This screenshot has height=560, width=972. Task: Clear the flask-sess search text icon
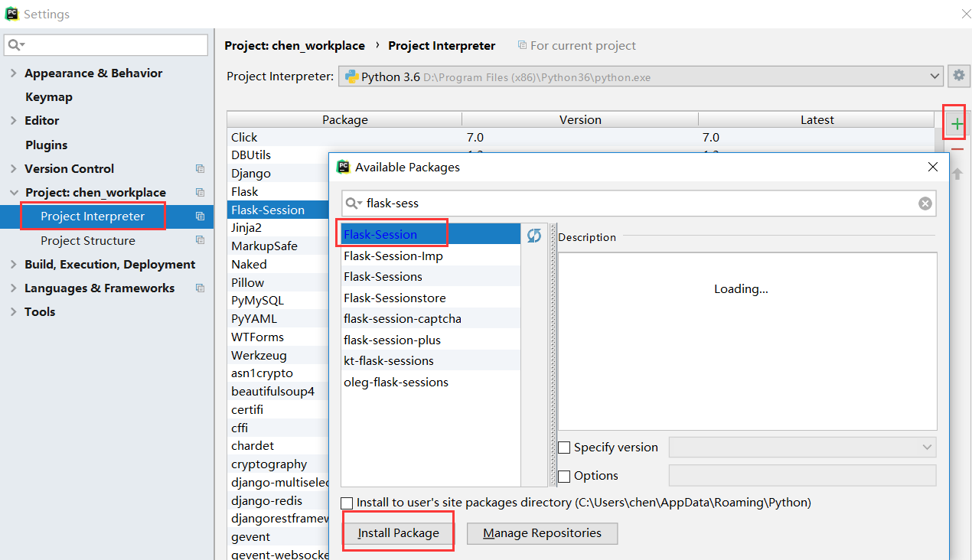click(925, 203)
